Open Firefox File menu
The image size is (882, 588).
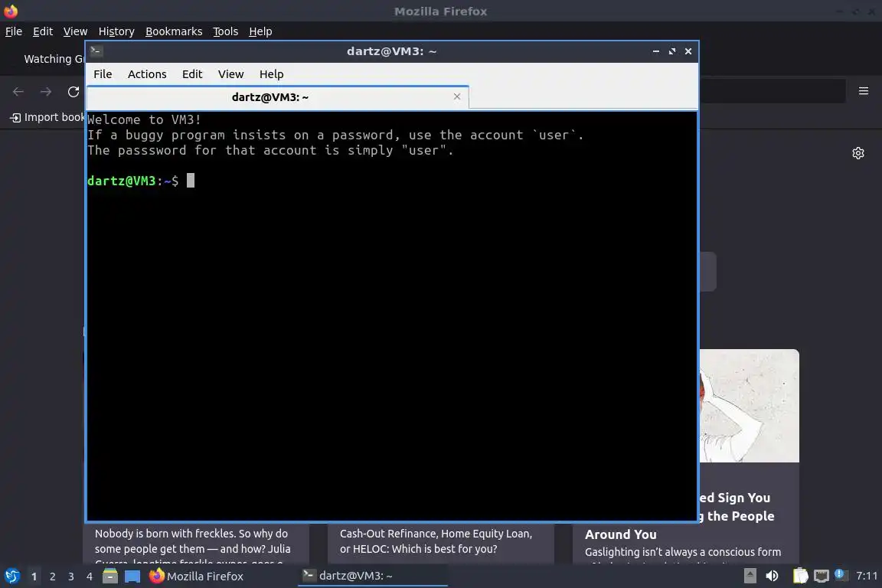[14, 31]
